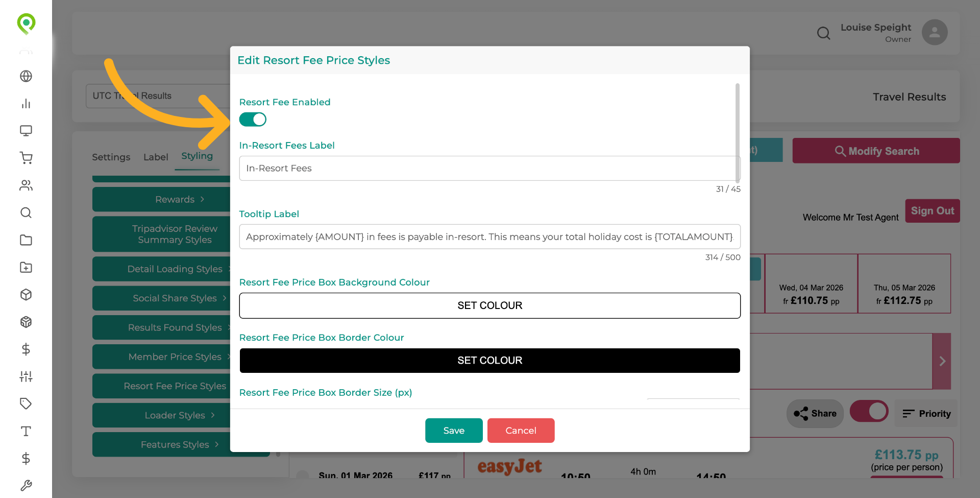The height and width of the screenshot is (498, 980).
Task: Toggle the switch next to Priority
Action: tap(869, 411)
